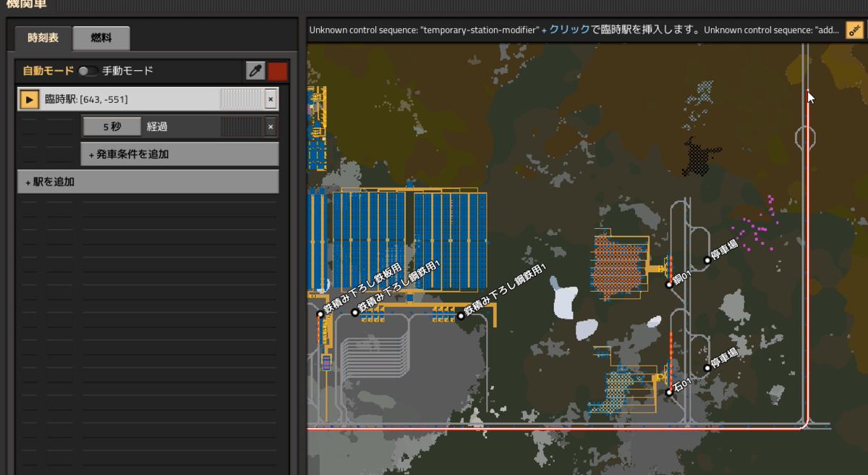This screenshot has height=475, width=868.
Task: Select the 銅01 station marker on the map
Action: tap(669, 285)
